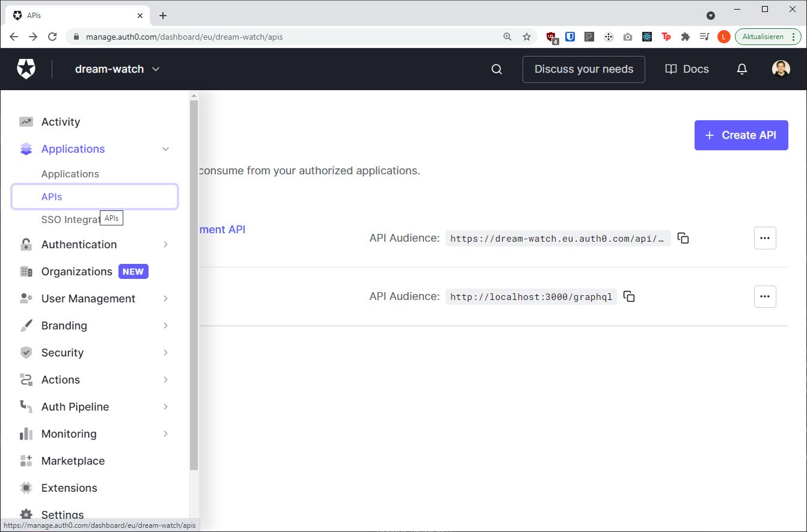This screenshot has height=532, width=807.
Task: Open the notifications bell
Action: (x=741, y=69)
